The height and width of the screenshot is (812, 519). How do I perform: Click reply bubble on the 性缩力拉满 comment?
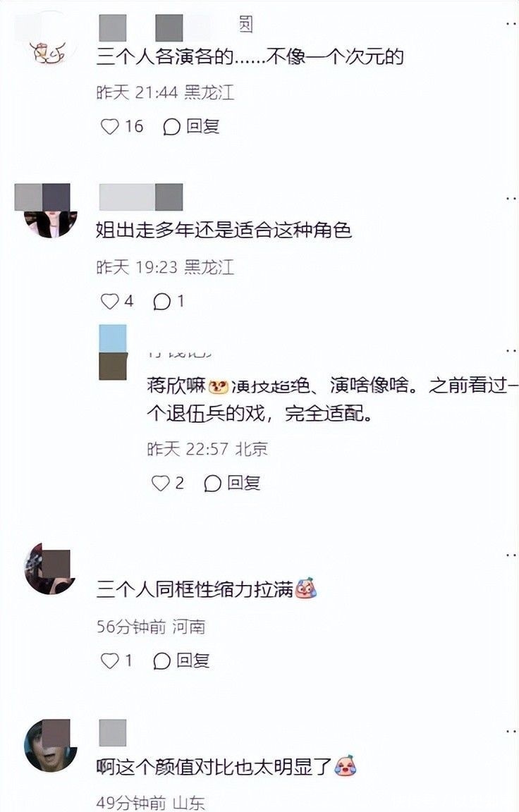[181, 660]
